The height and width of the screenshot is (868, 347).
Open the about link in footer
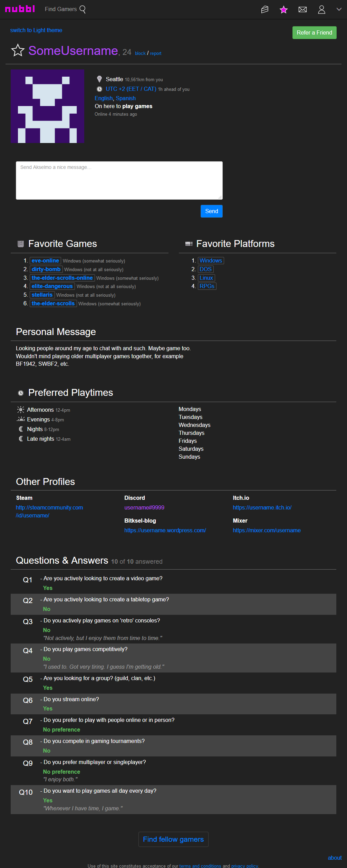tap(335, 858)
